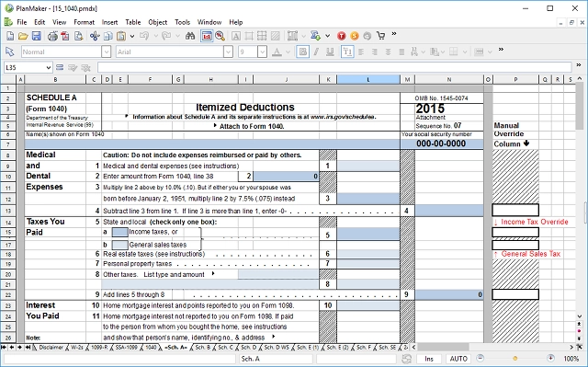Switch to the W-2s sheet tab
588x367 pixels.
77,348
